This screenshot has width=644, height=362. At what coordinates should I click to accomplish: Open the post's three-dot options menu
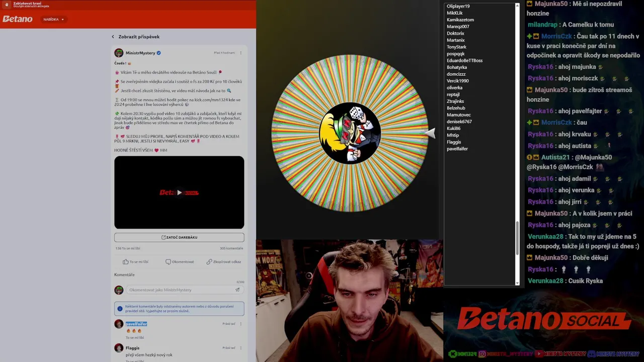[240, 53]
